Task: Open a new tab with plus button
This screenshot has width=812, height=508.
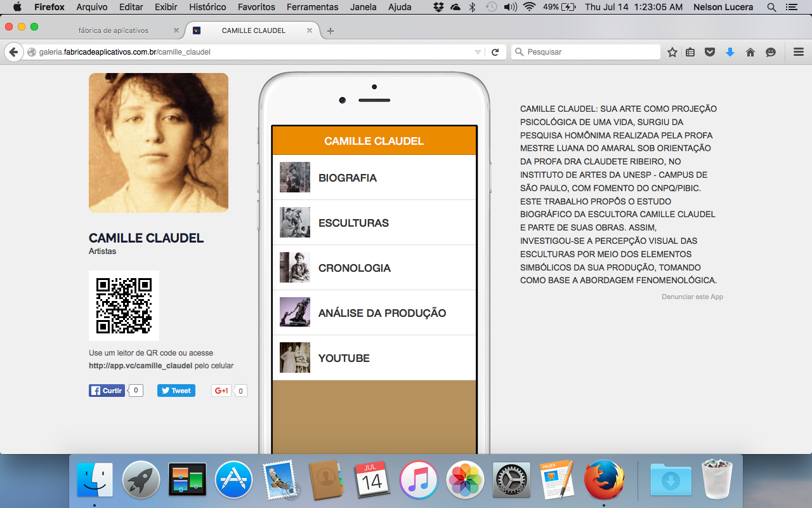Action: [x=331, y=30]
